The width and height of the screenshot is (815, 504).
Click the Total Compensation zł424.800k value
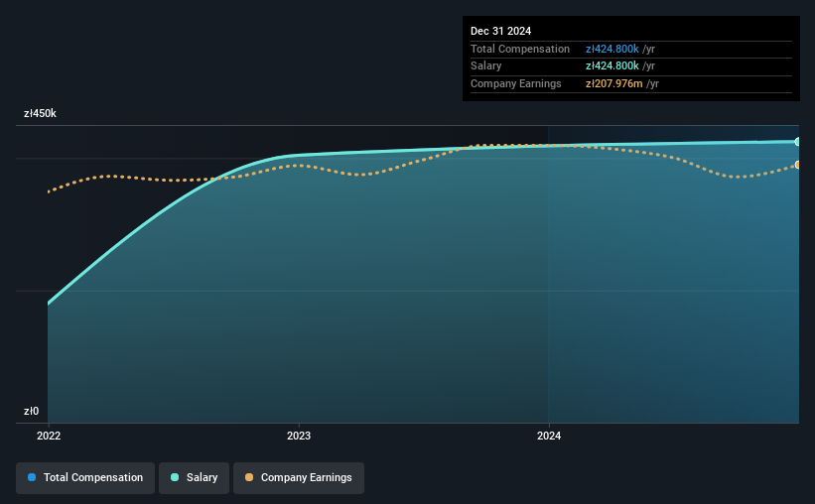[611, 49]
